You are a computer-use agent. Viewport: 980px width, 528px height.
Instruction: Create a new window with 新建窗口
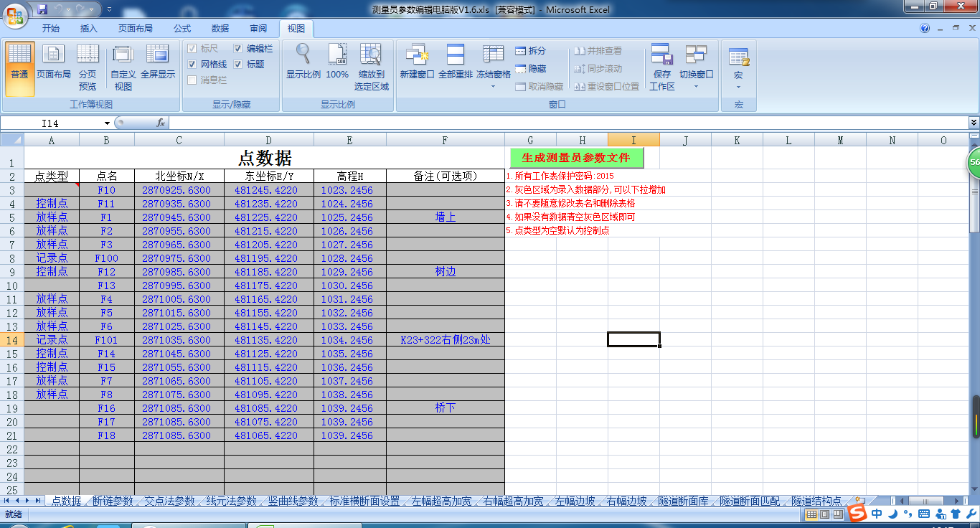coord(417,63)
